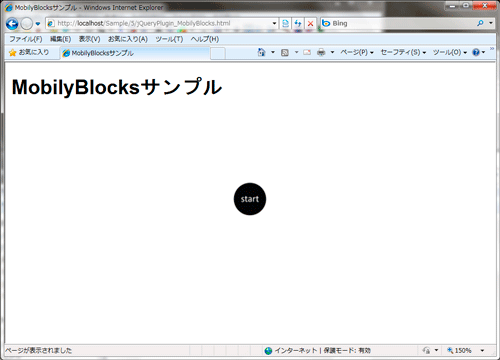Click the blue Help question icon

476,52
